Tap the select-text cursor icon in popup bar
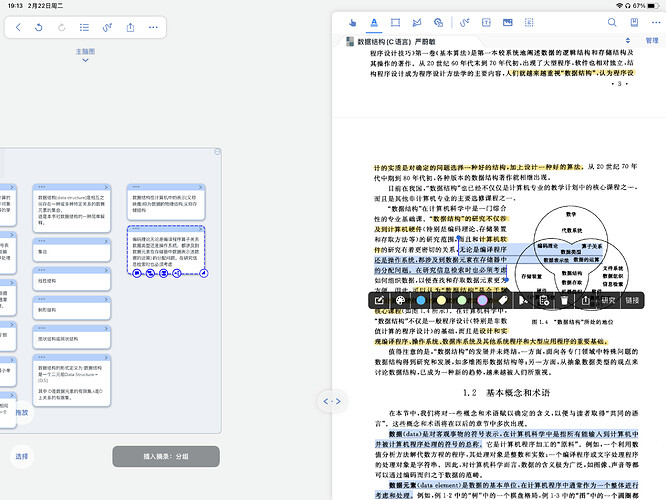666x500 pixels. [x=523, y=300]
